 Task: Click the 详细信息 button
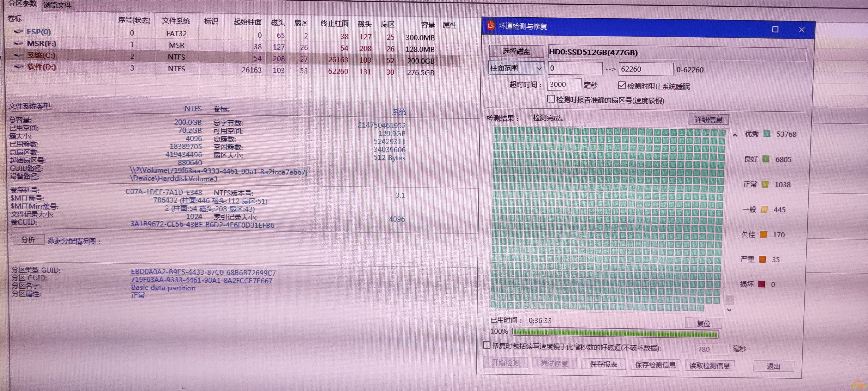pos(708,119)
